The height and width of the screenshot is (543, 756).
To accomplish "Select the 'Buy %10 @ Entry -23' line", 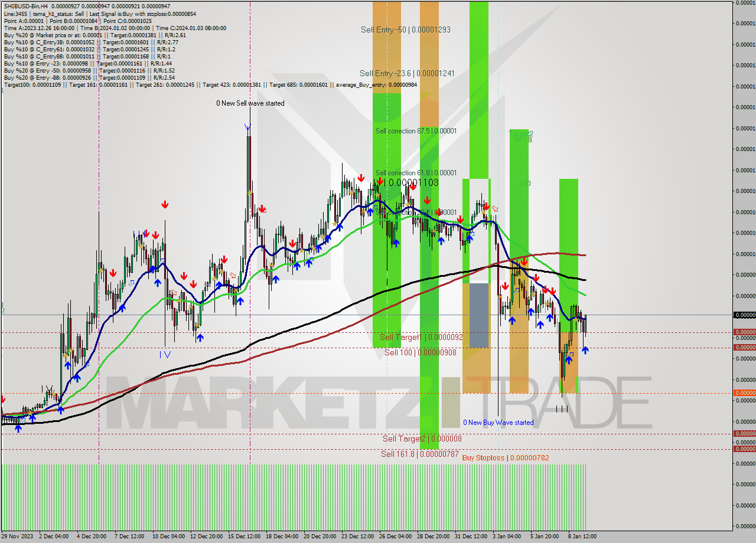I will [x=88, y=63].
